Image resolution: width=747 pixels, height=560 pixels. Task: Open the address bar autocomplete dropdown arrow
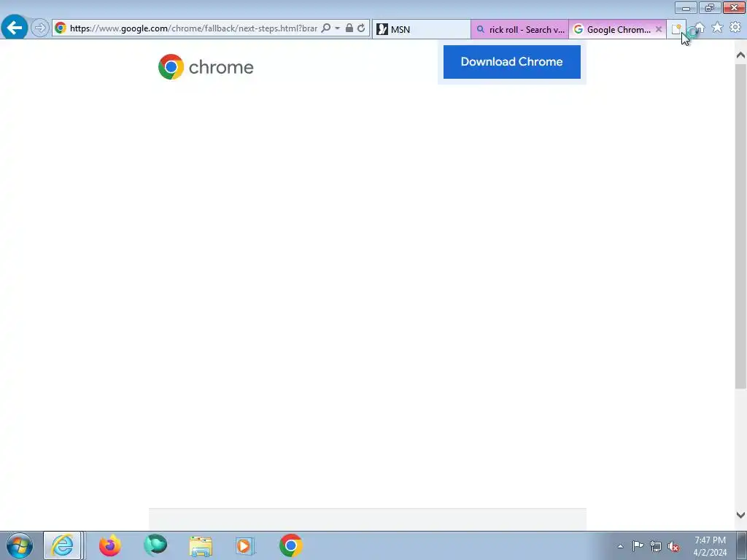337,28
